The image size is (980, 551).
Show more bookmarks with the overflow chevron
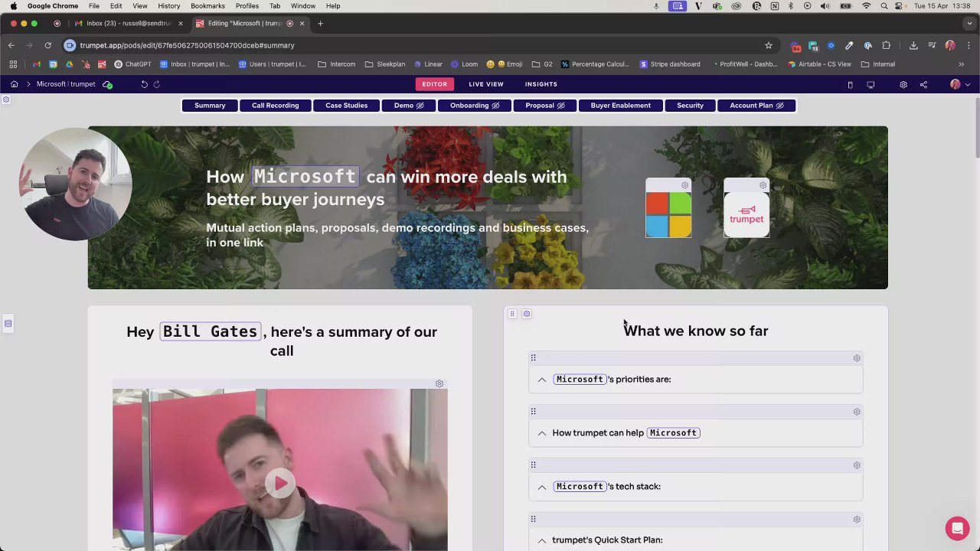tap(962, 64)
